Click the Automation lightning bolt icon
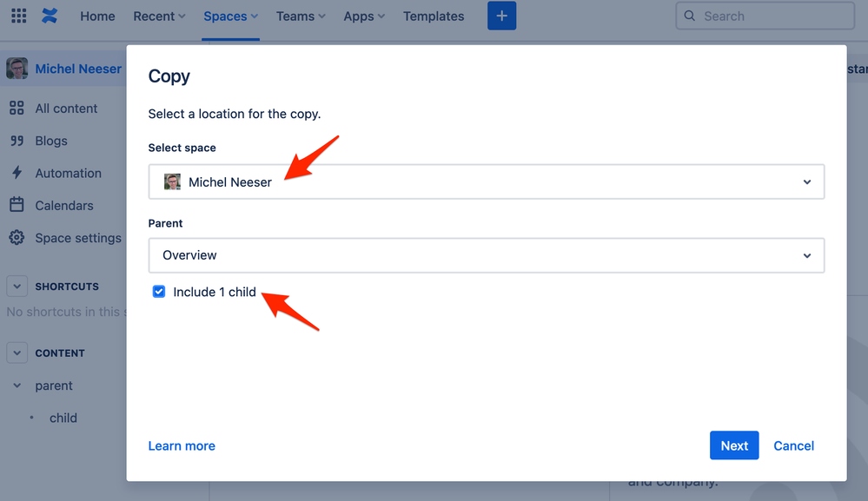This screenshot has width=868, height=501. tap(17, 173)
